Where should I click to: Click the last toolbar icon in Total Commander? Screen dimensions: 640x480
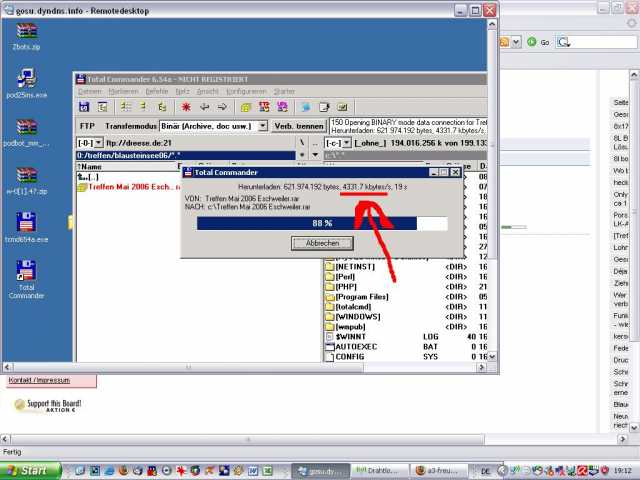[x=342, y=107]
